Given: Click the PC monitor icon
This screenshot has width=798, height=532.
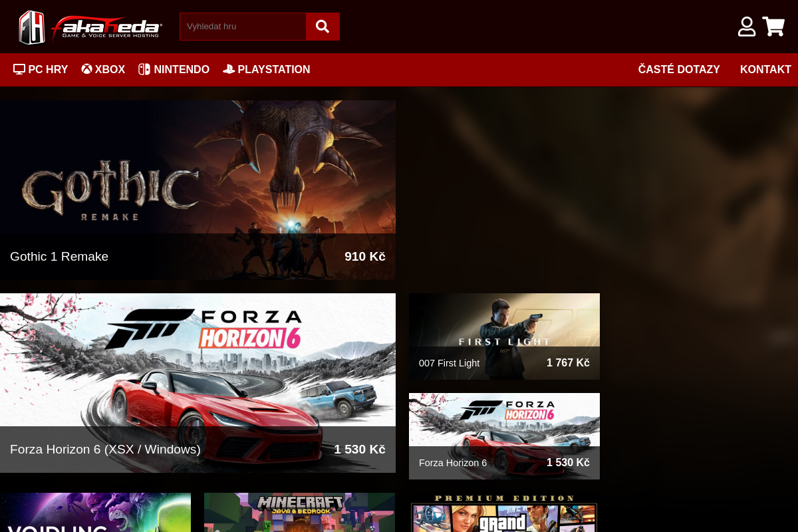Looking at the screenshot, I should (19, 69).
